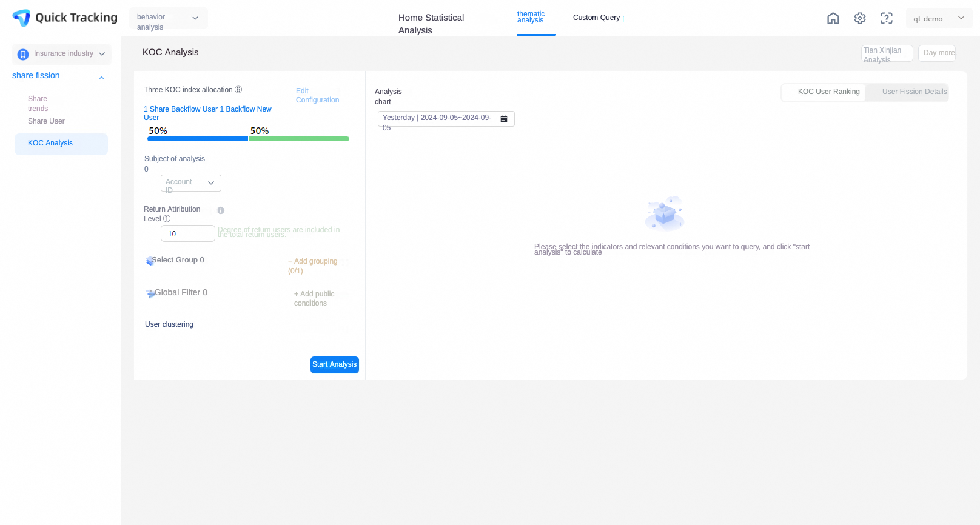Click the Global Filter funnel icon
980x525 pixels.
pos(150,293)
